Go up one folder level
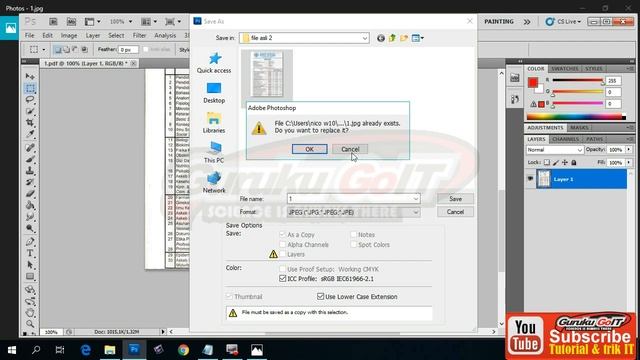Screen dimensions: 640x360 point(392,38)
